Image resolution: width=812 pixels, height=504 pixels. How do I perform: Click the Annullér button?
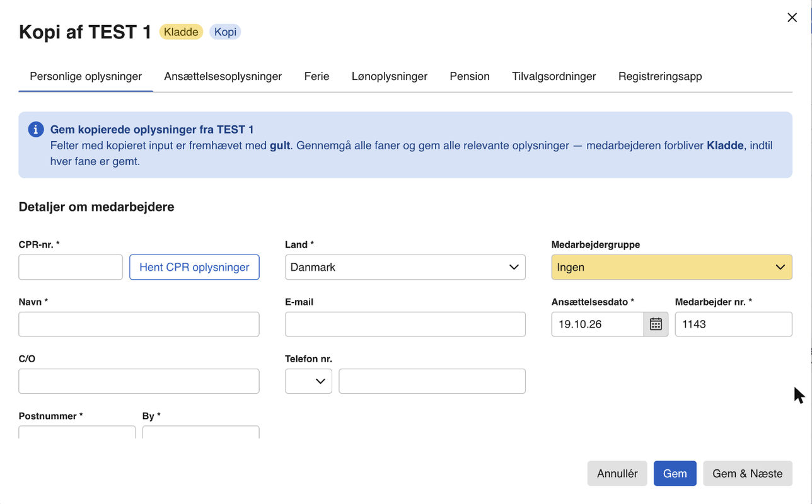617,474
